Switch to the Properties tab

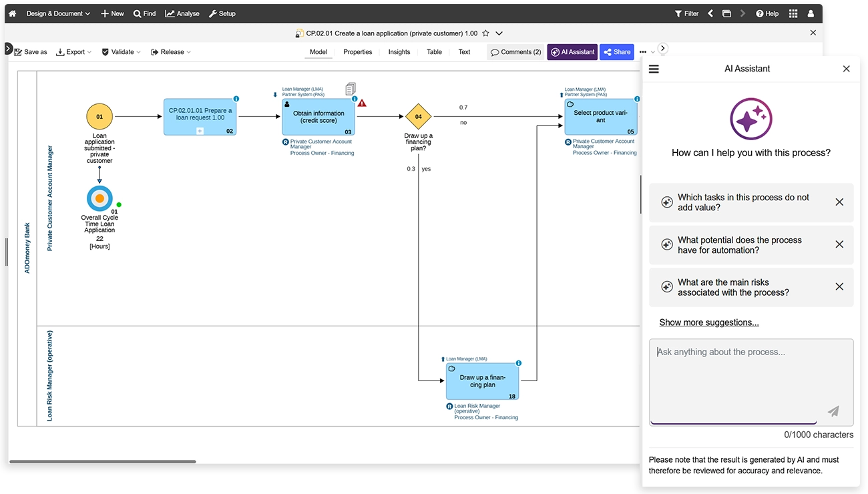click(x=357, y=52)
